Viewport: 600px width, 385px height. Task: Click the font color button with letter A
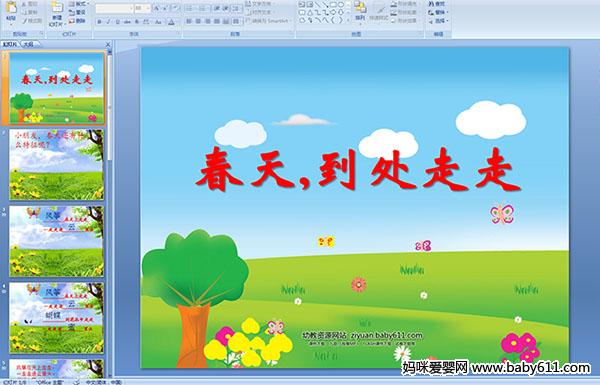(x=171, y=22)
